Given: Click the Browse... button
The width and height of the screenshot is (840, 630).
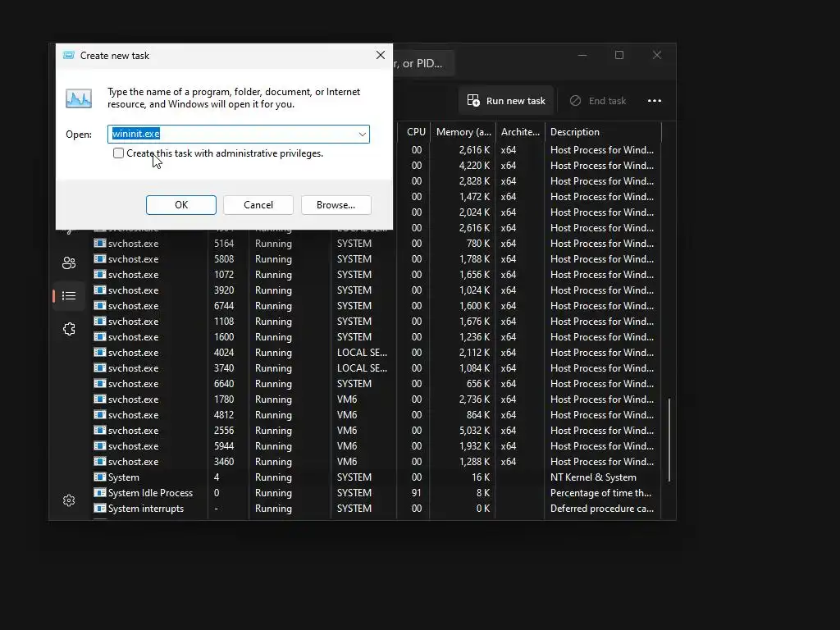Looking at the screenshot, I should tap(336, 204).
